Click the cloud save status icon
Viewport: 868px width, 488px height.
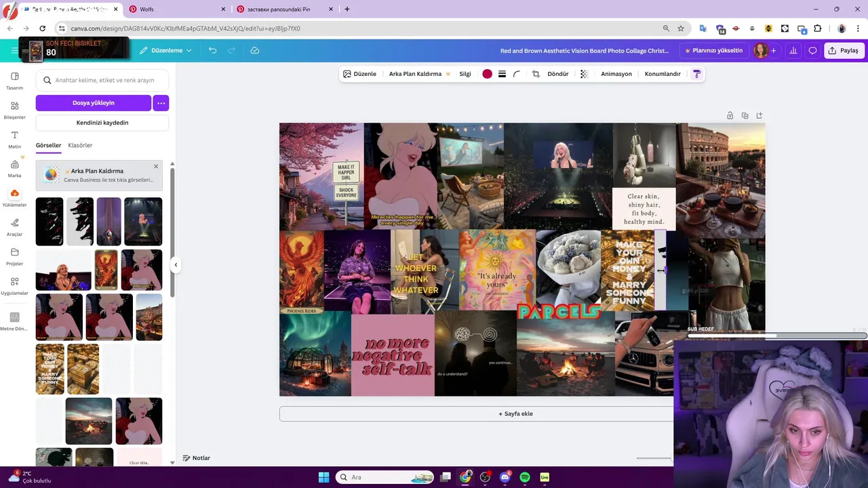click(x=255, y=50)
